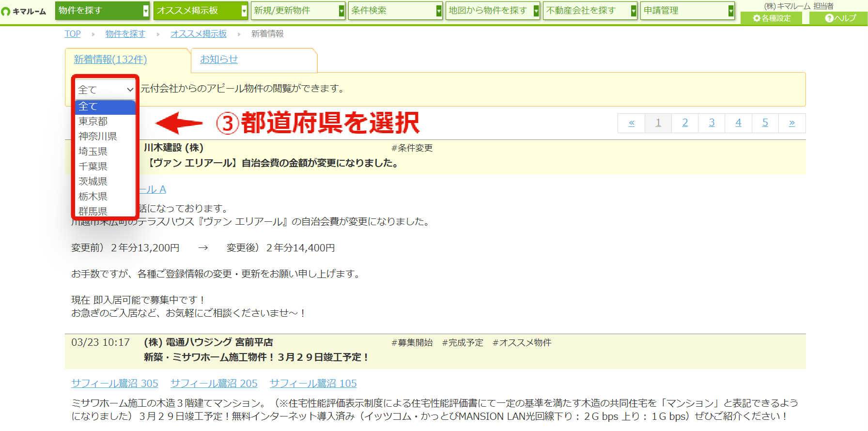This screenshot has width=868, height=431.
Task: Click the #完成予定 tag
Action: (x=463, y=343)
